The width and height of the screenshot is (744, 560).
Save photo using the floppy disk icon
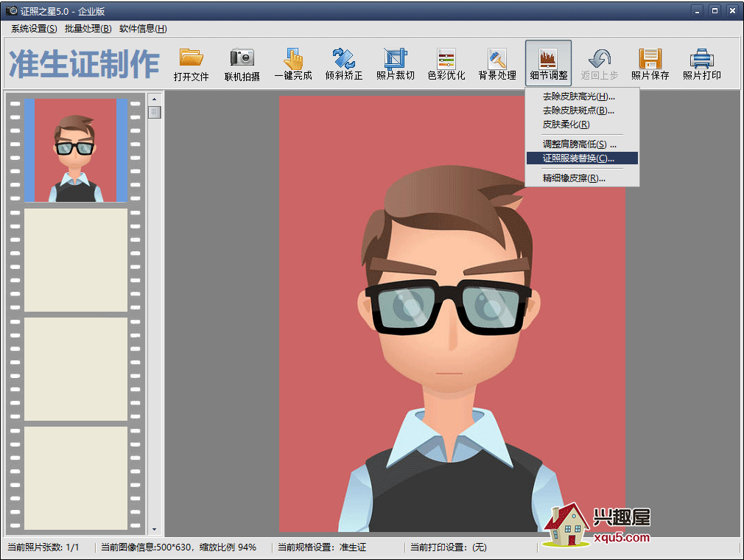coord(650,58)
